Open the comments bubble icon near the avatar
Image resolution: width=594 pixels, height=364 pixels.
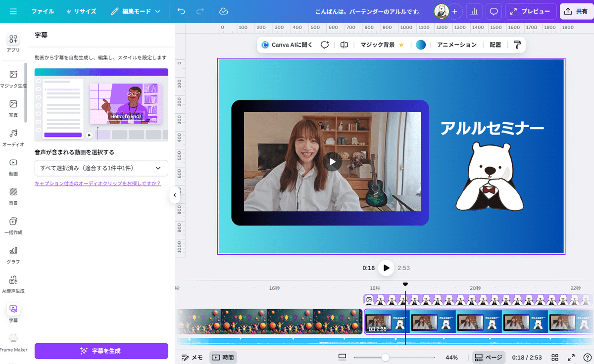(x=494, y=11)
